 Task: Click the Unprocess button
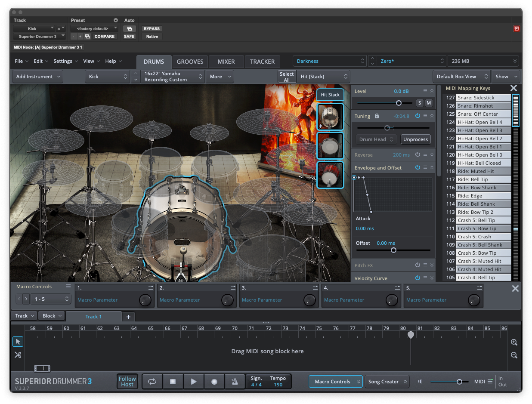click(415, 139)
